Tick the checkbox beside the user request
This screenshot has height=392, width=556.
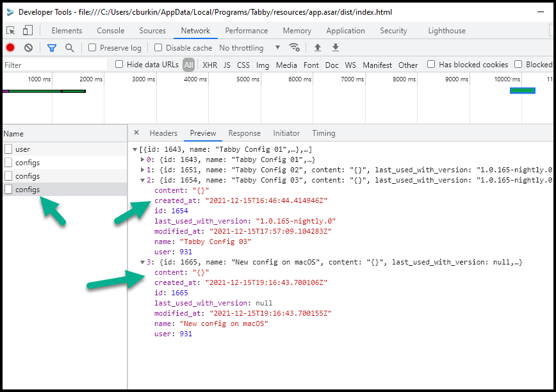(8, 149)
